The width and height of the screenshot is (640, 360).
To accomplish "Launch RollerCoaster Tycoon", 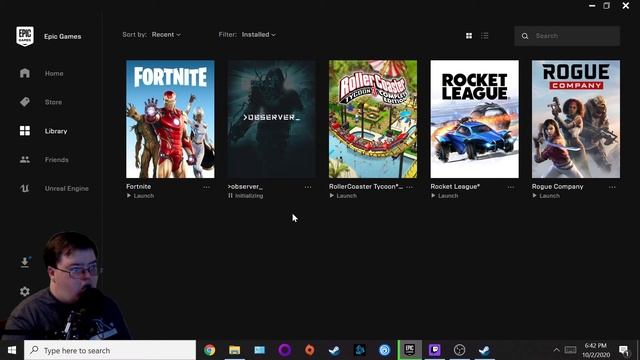I will (343, 196).
